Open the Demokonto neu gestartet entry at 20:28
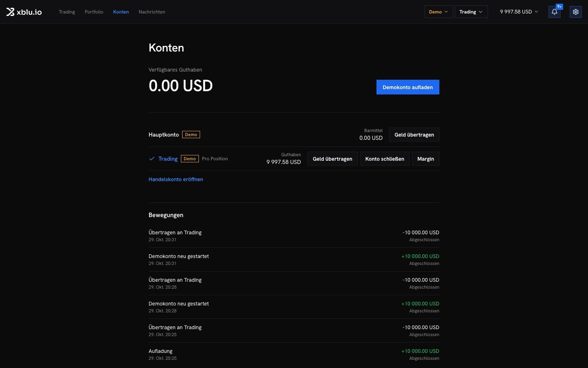588x368 pixels. coord(294,307)
